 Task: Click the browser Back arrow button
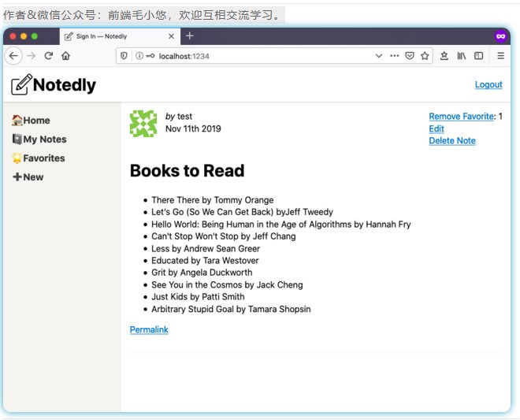(13, 56)
